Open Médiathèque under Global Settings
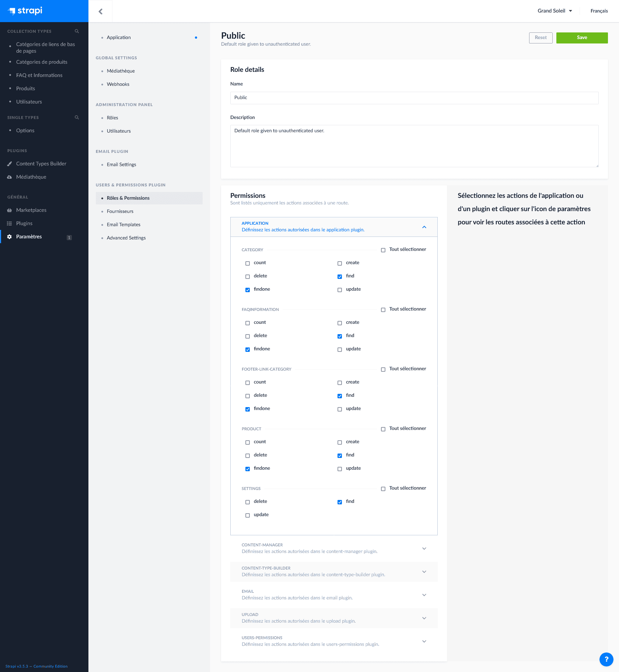The height and width of the screenshot is (672, 619). [x=120, y=71]
